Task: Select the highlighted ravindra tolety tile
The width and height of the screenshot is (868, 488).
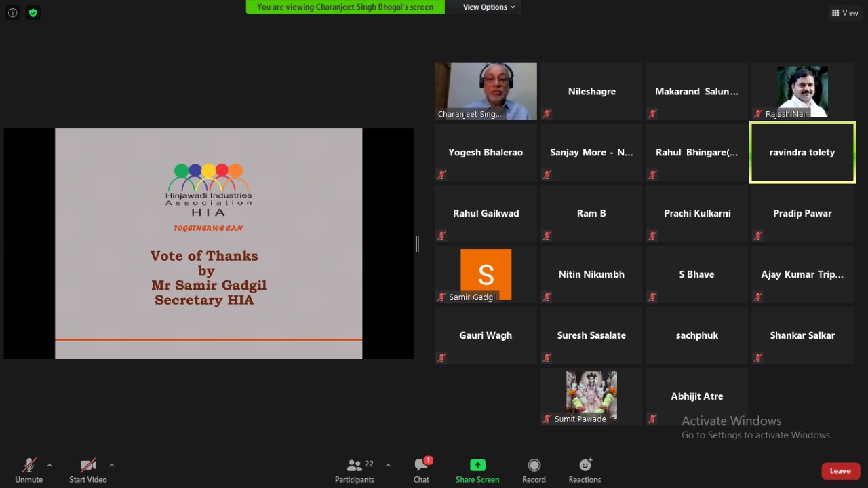Action: (802, 153)
